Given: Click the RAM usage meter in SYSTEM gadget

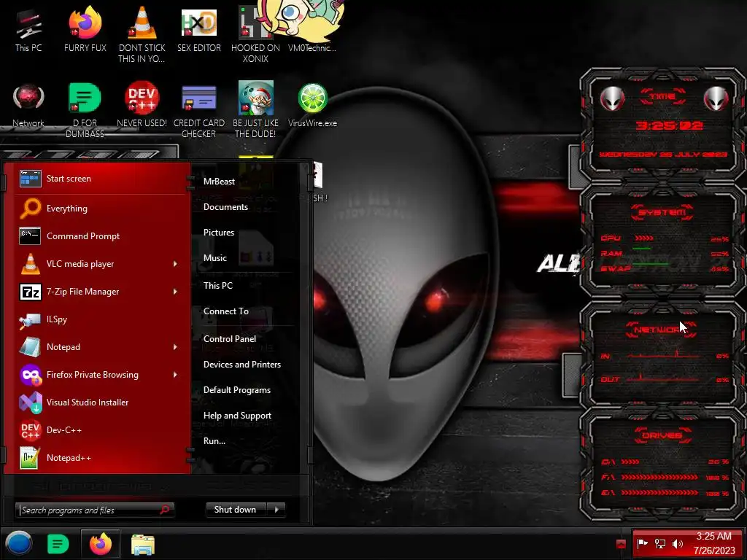Looking at the screenshot, I should pos(664,253).
